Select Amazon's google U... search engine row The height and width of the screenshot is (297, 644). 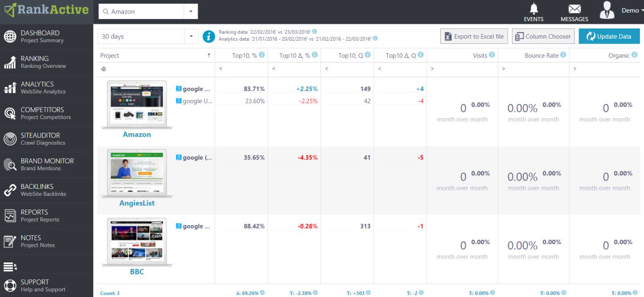(x=194, y=101)
